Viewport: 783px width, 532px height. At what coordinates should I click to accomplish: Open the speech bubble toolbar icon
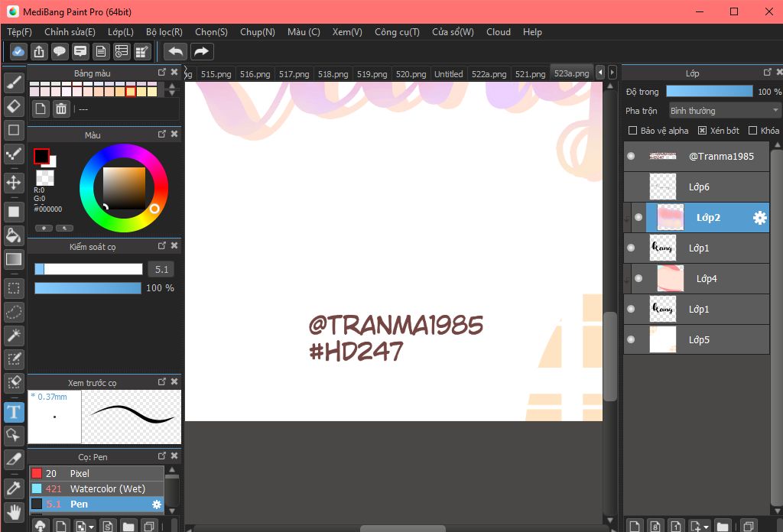coord(60,51)
